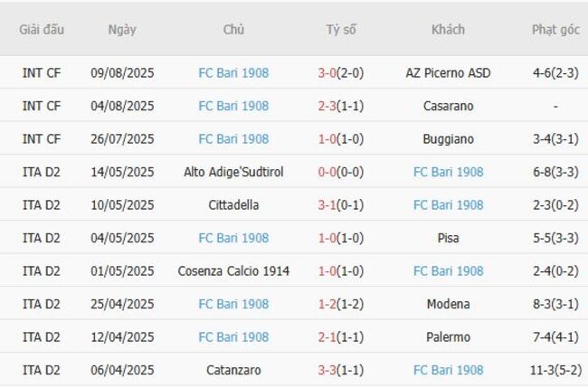Open the Cosenza Calcio 1914 team
The width and height of the screenshot is (588, 388).
[x=233, y=271]
